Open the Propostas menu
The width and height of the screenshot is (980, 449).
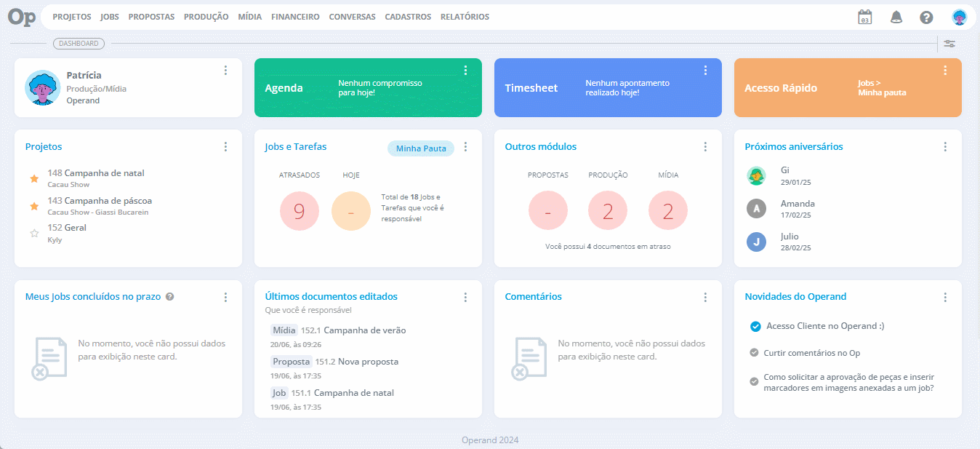point(151,17)
